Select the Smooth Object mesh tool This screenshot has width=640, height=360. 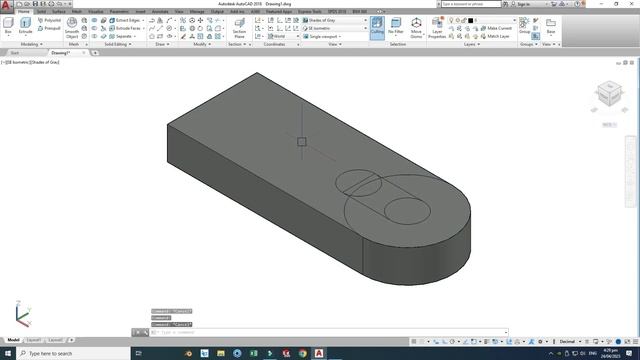[72, 28]
